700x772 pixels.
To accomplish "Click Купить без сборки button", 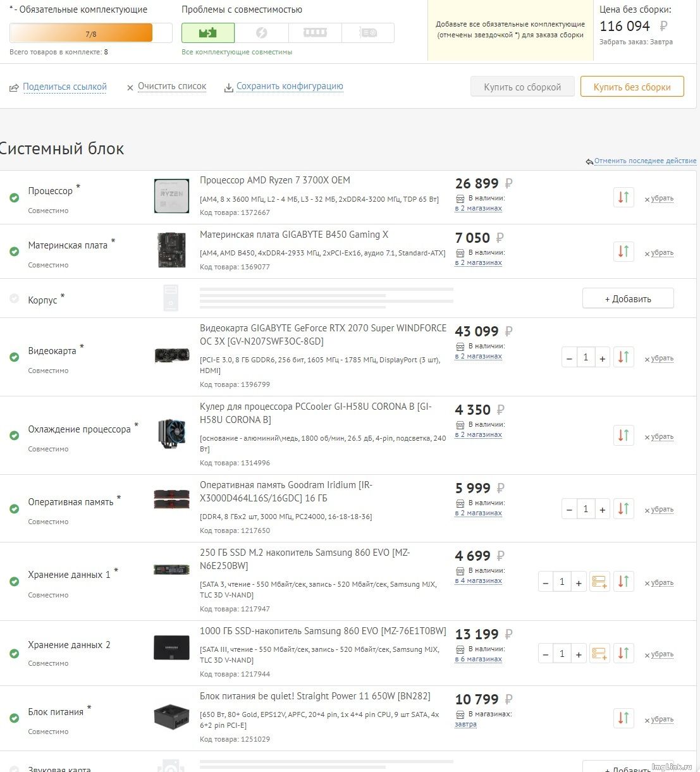I will coord(632,87).
